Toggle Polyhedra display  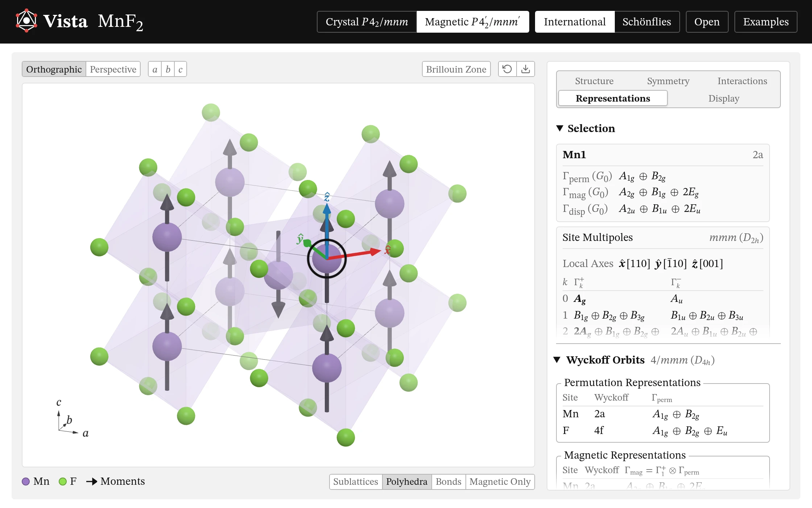pos(407,482)
